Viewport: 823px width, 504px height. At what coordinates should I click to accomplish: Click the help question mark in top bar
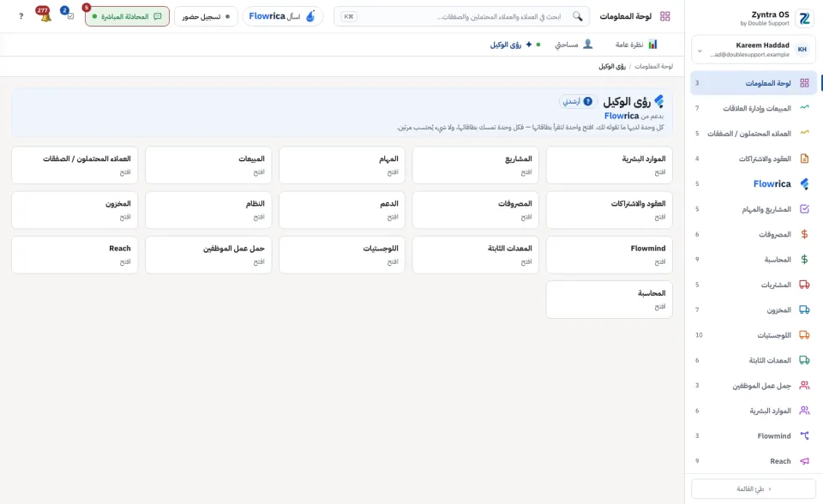(x=21, y=16)
